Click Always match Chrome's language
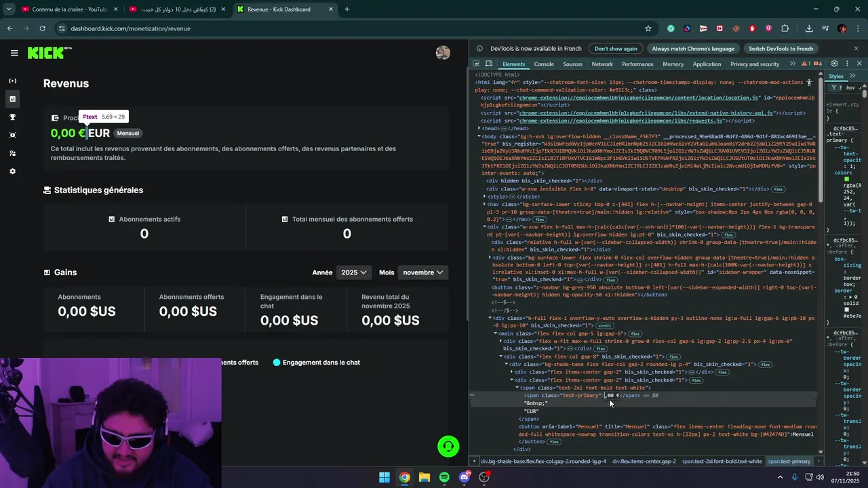 coord(693,49)
